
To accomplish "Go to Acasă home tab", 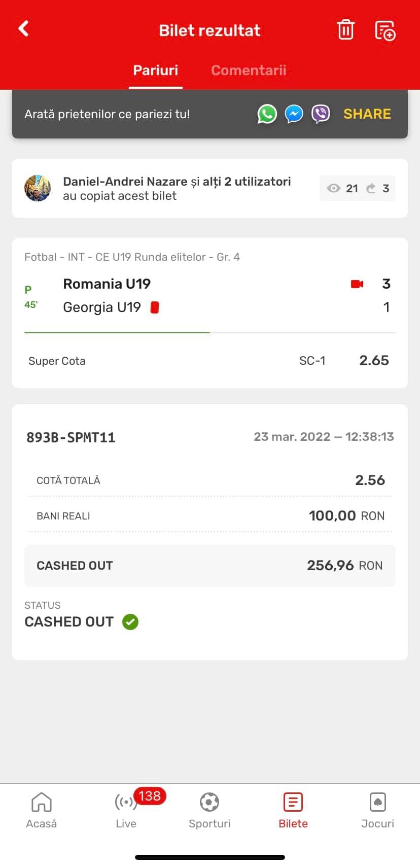I will [42, 810].
